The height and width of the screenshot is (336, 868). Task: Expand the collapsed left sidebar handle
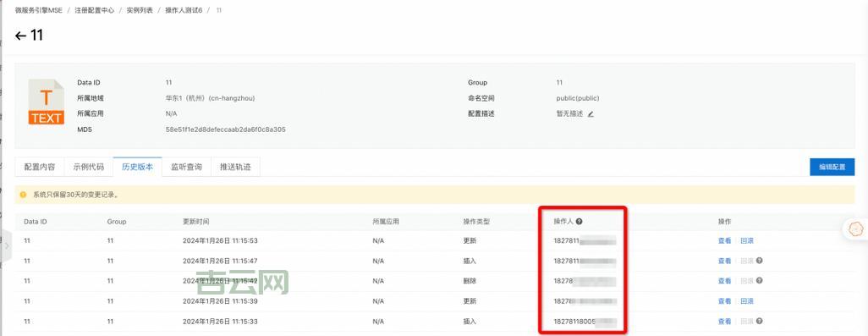6,245
